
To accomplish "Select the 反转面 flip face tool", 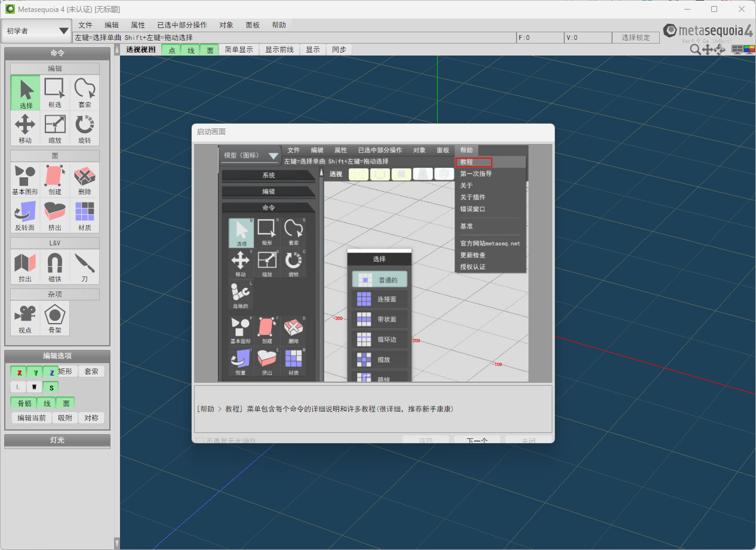I will click(26, 216).
